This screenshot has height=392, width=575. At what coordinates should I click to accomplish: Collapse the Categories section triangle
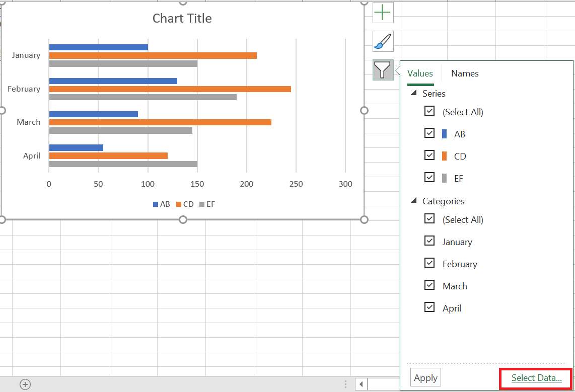(x=414, y=200)
